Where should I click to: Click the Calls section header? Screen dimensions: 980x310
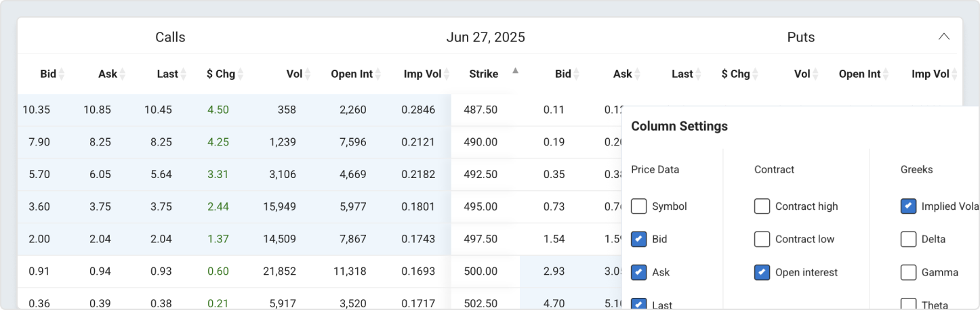point(170,37)
